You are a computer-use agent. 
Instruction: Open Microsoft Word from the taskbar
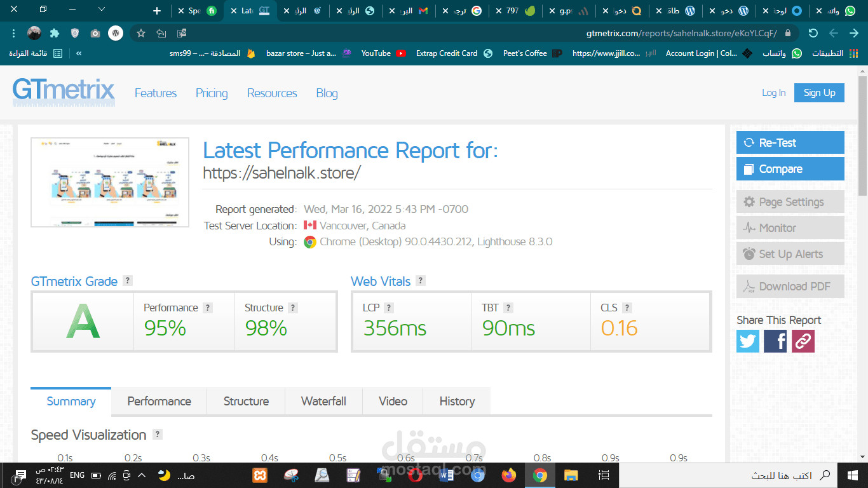(447, 475)
